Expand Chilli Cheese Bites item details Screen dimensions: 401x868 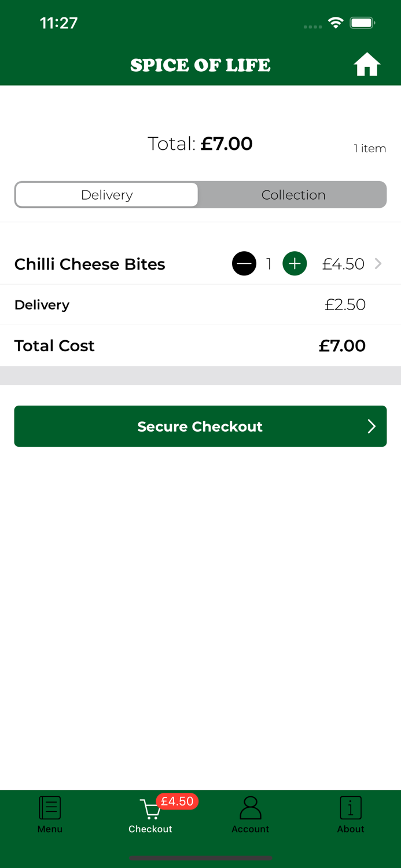pyautogui.click(x=378, y=263)
